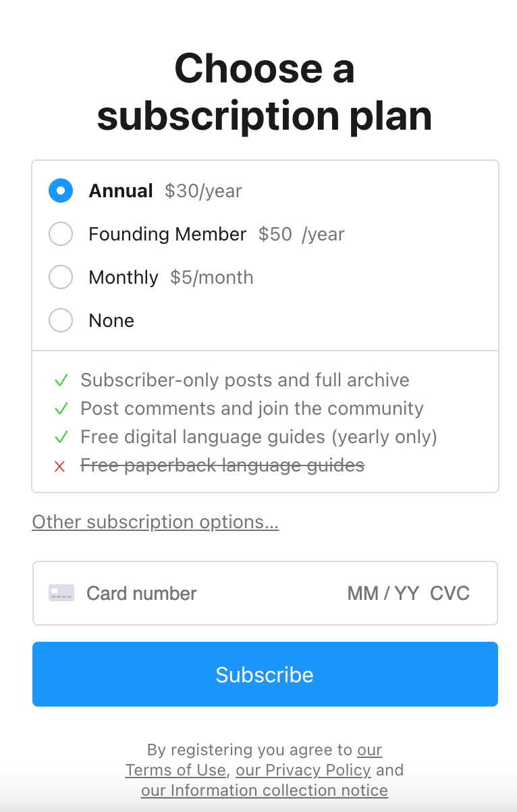This screenshot has height=812, width=517.
Task: Click red X beside Free paperback guides
Action: coord(60,465)
